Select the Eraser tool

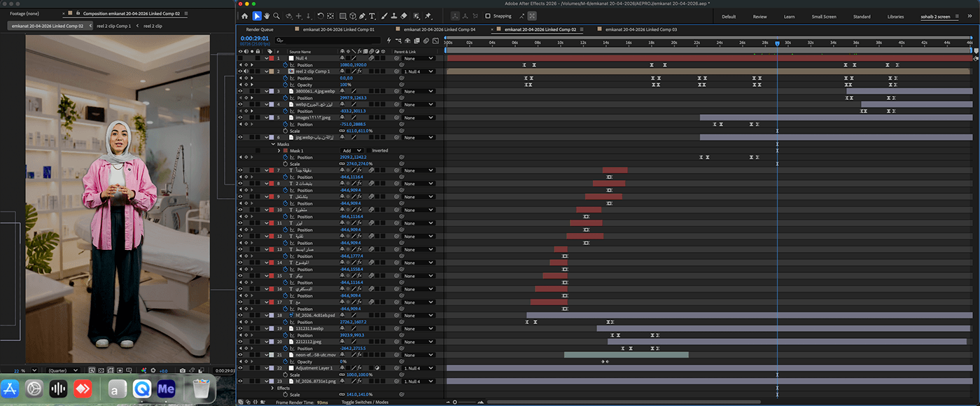click(x=404, y=16)
